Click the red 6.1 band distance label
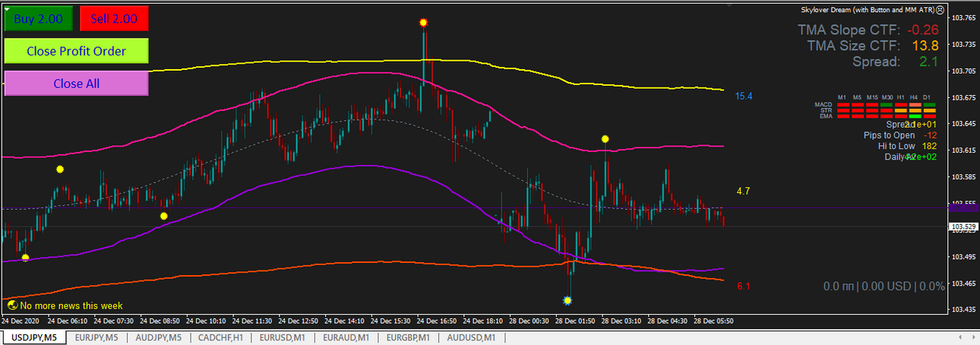 pos(744,286)
